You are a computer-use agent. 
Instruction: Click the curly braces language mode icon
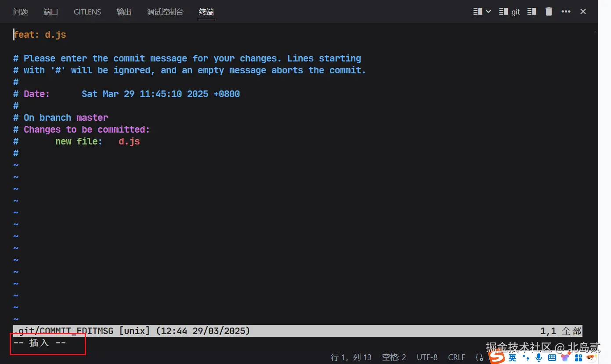click(x=479, y=357)
